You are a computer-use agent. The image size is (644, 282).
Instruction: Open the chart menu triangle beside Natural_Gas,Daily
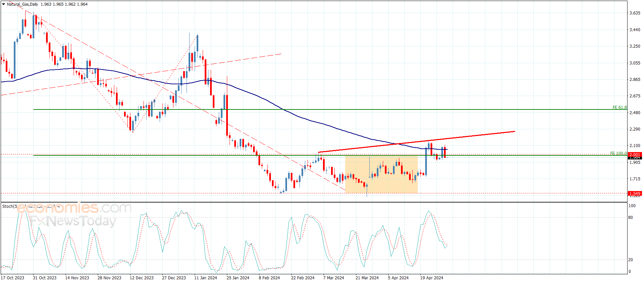tap(3, 4)
